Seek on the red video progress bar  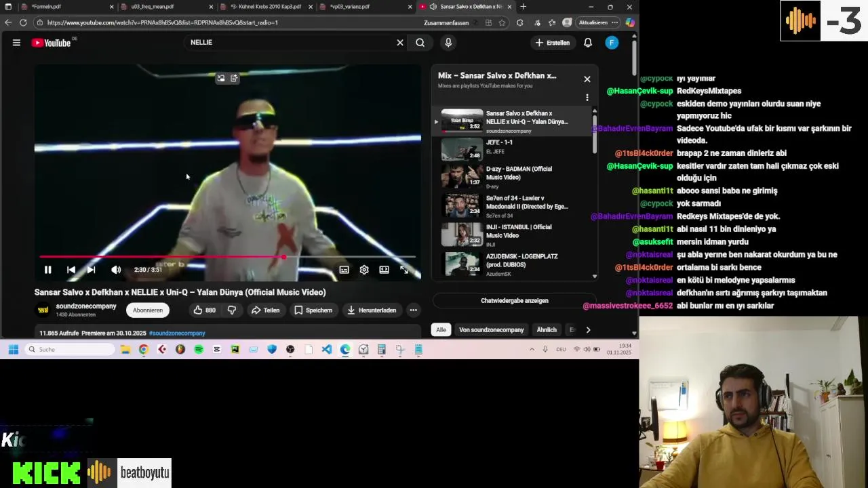[227, 257]
